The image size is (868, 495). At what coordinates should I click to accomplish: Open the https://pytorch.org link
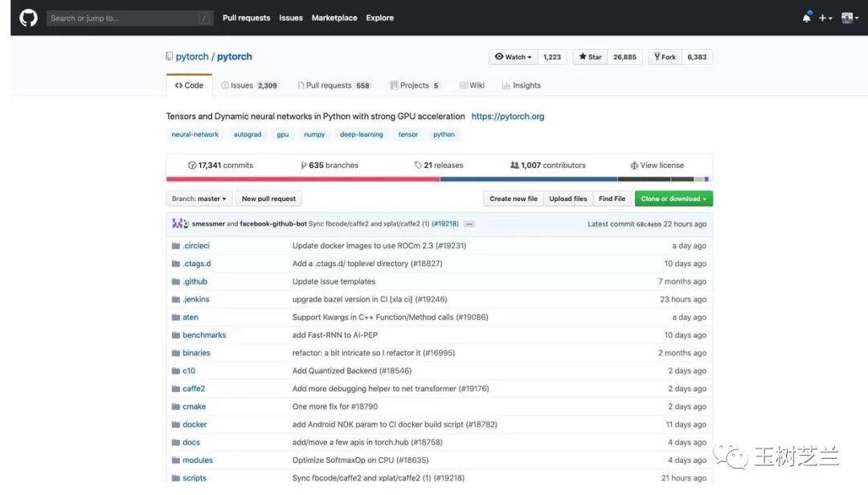(x=508, y=117)
